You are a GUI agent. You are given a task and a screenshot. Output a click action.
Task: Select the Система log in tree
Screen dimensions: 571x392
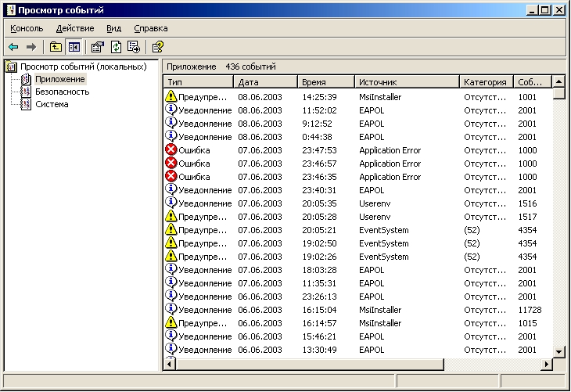click(x=52, y=104)
